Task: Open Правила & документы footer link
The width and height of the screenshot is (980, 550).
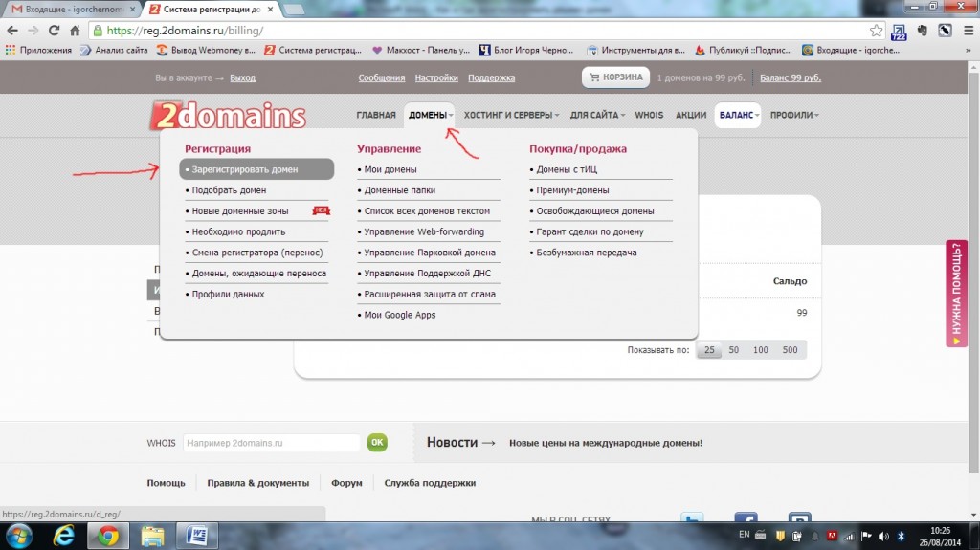Action: pyautogui.click(x=258, y=483)
